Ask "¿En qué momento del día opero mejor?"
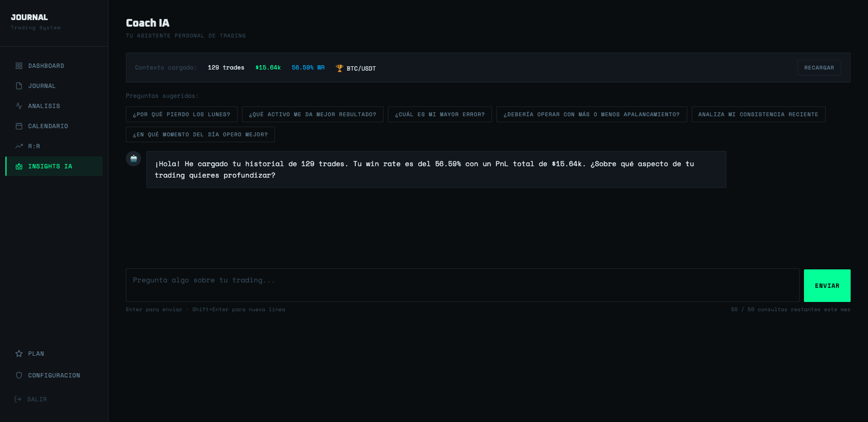The width and height of the screenshot is (868, 422). (x=200, y=135)
